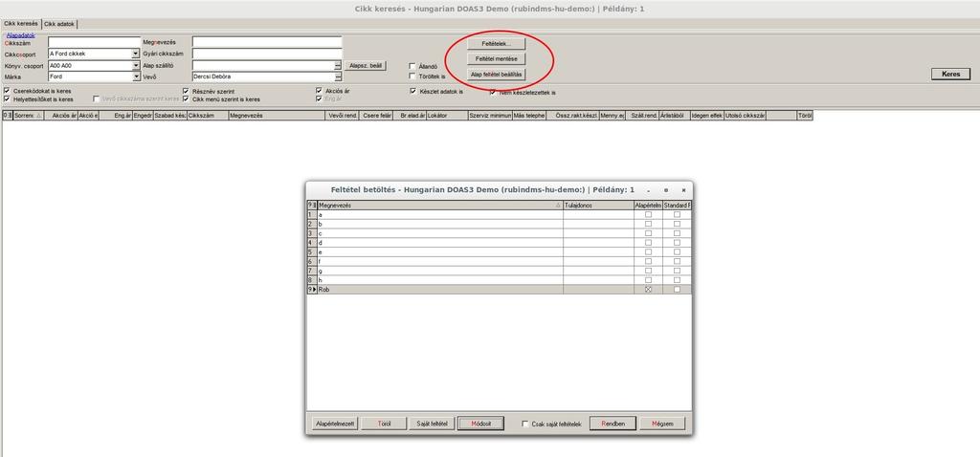The width and height of the screenshot is (980, 457).
Task: Click the Gyári cikkszám text field
Action: pos(267,54)
